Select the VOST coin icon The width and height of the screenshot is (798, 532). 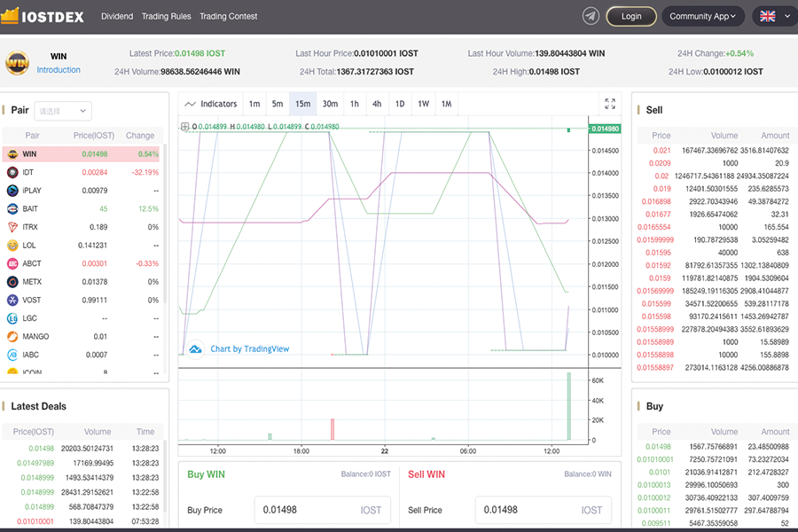pyautogui.click(x=12, y=301)
